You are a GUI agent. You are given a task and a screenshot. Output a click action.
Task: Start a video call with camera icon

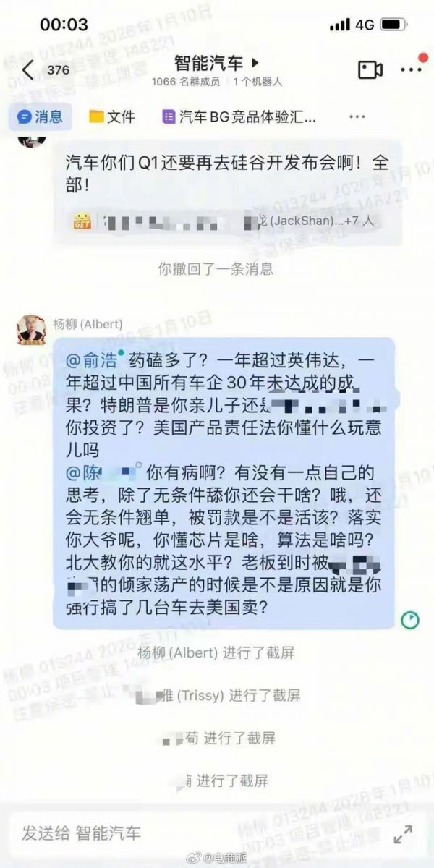(370, 69)
